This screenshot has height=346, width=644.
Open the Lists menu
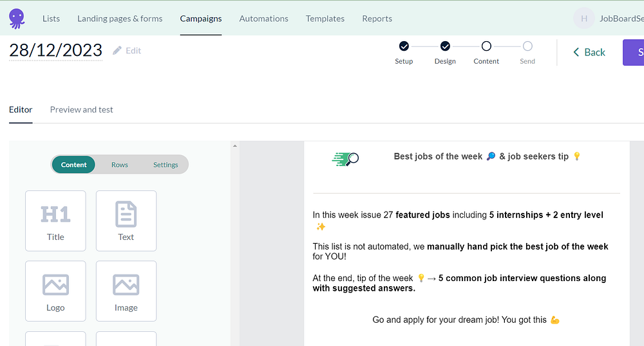pyautogui.click(x=51, y=19)
